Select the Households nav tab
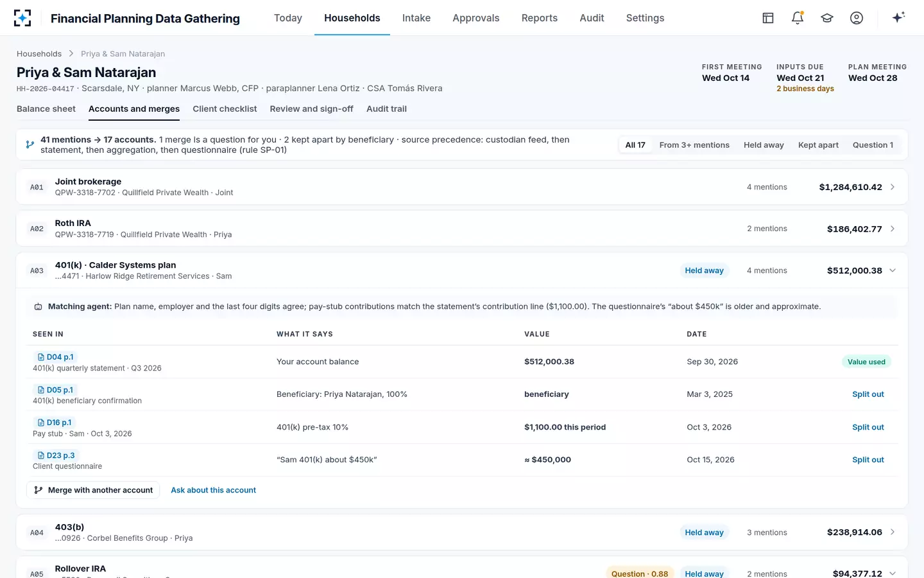The image size is (924, 578). click(x=352, y=18)
